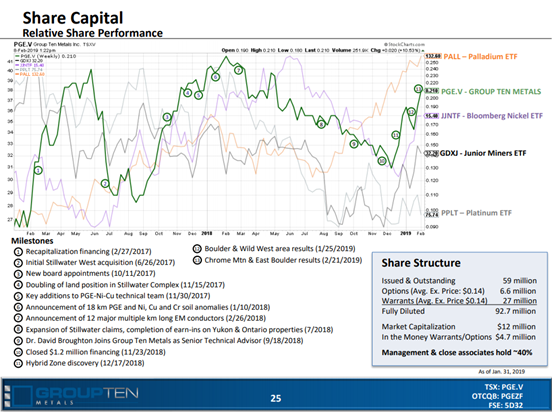Click the 'JJNTF - Bloomberg Nickel ETF' label
The width and height of the screenshot is (552, 412).
tap(492, 116)
